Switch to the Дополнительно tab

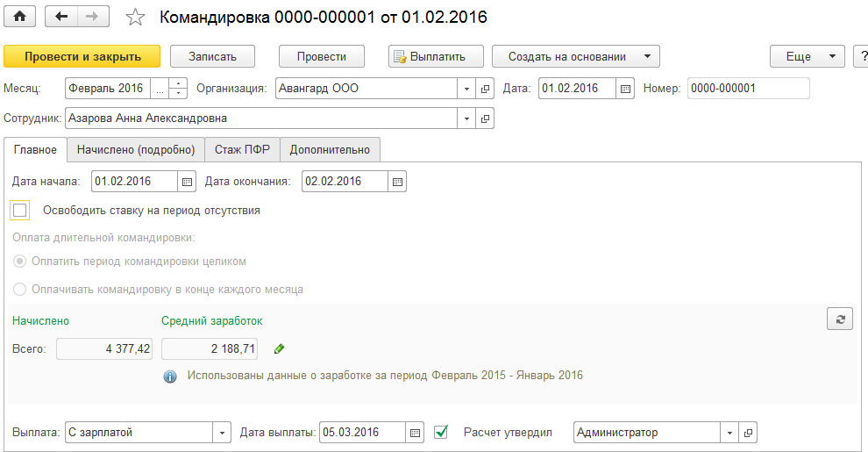coord(330,150)
